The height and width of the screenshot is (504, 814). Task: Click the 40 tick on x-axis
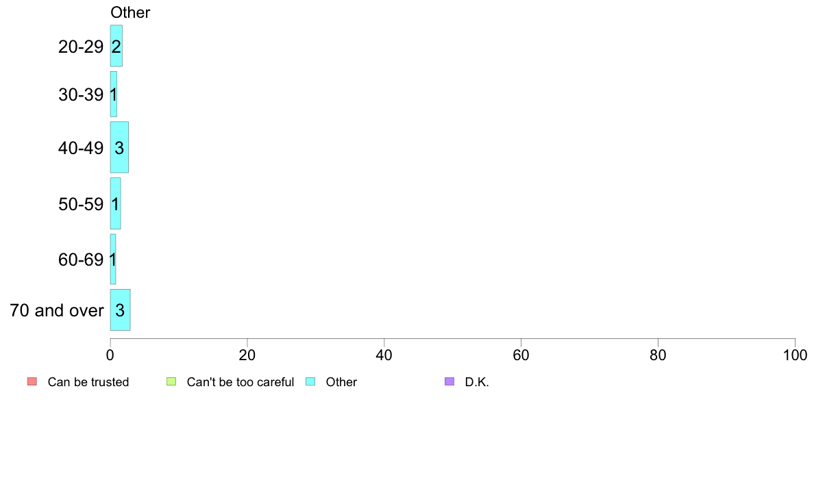(384, 355)
